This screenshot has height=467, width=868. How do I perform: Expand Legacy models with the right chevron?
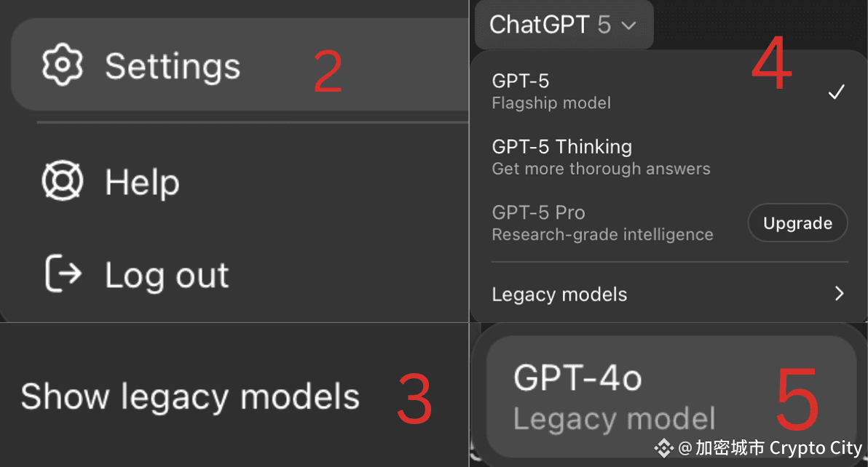click(x=840, y=293)
